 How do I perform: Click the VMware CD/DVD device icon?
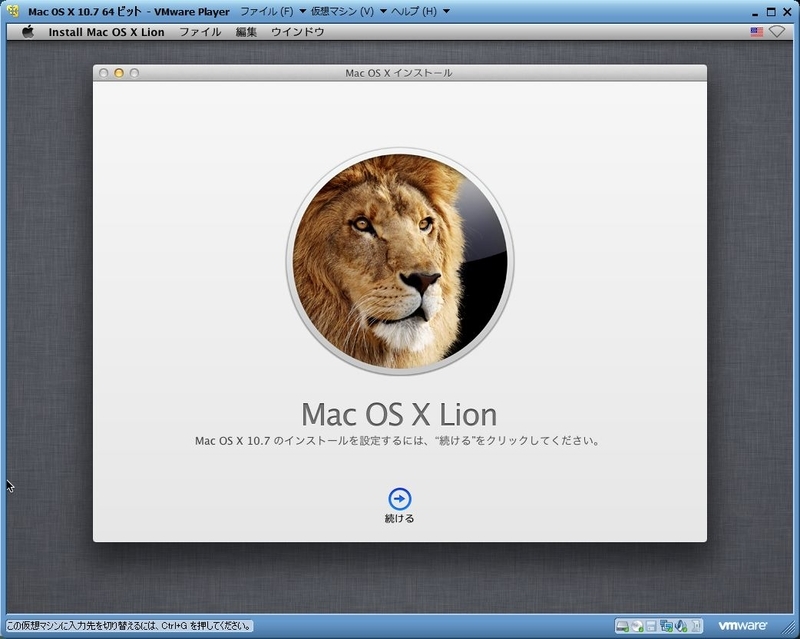637,626
